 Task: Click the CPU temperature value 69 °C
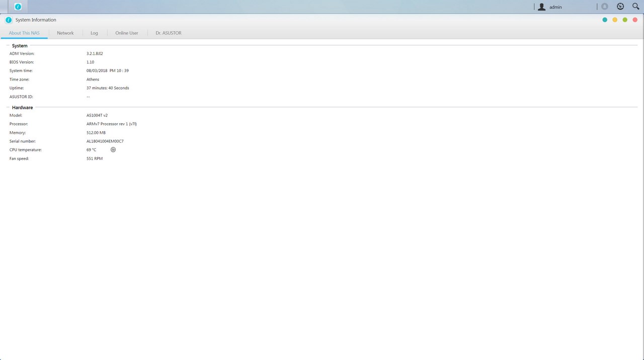(x=91, y=150)
